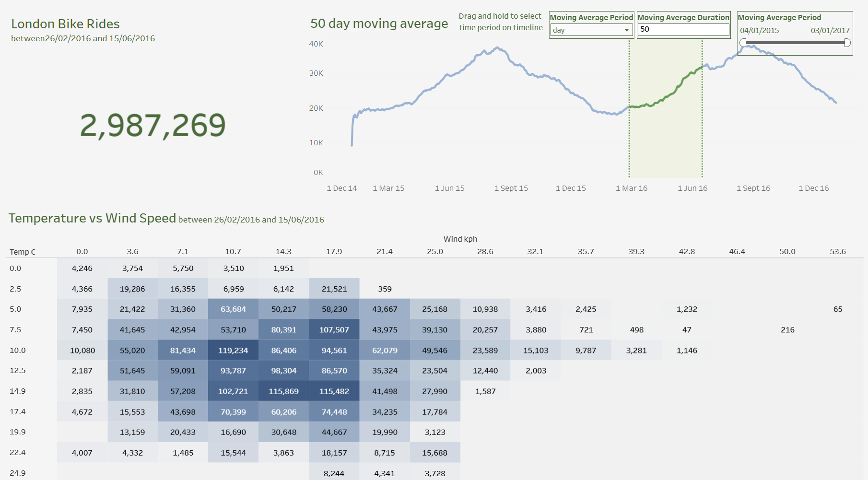Click the 10.7 wind speed column header

(x=233, y=251)
